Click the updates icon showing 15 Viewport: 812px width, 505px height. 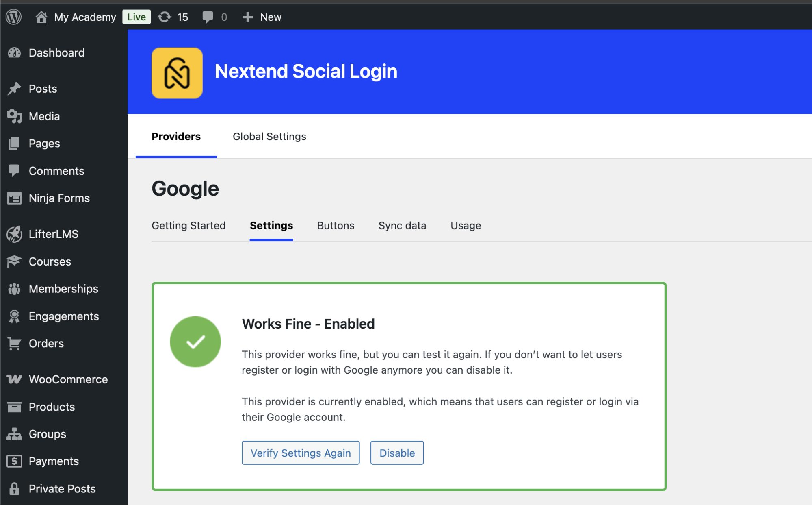pos(165,17)
